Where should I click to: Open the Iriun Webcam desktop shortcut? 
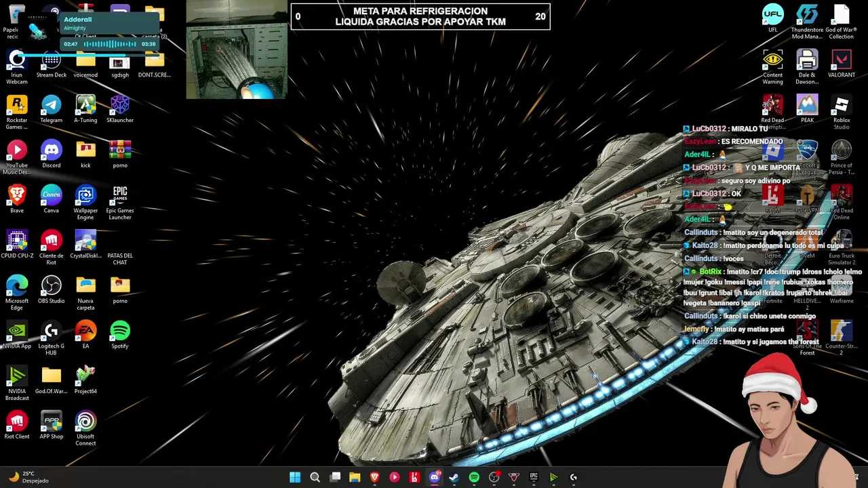pos(17,67)
